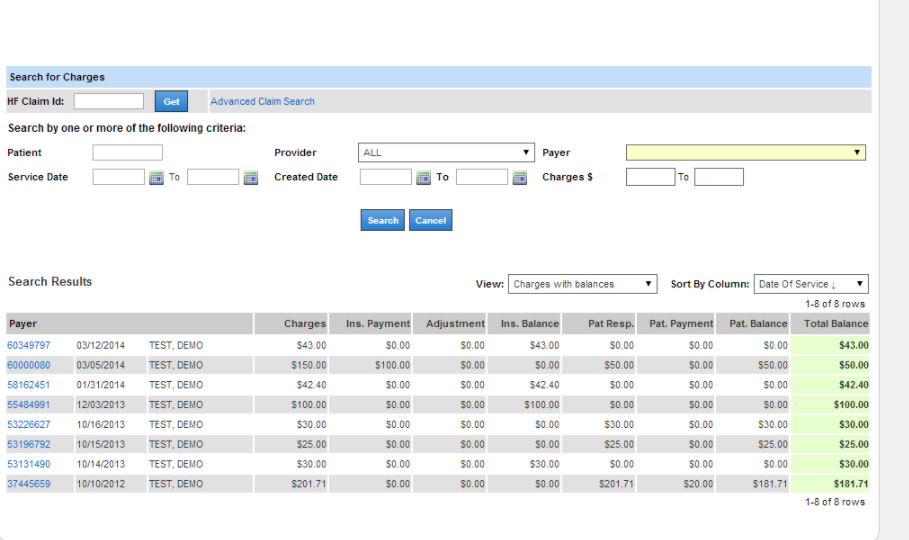
Task: Open claim 53131490
Action: tap(29, 464)
